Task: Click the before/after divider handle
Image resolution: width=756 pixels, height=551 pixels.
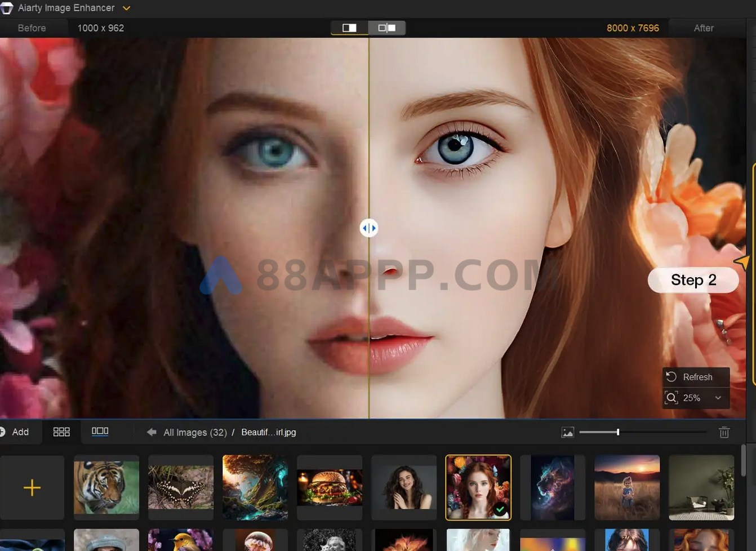Action: tap(369, 228)
